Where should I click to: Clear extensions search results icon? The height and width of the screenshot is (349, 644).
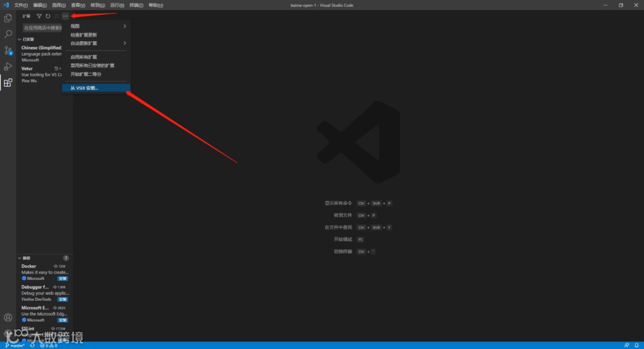[57, 16]
